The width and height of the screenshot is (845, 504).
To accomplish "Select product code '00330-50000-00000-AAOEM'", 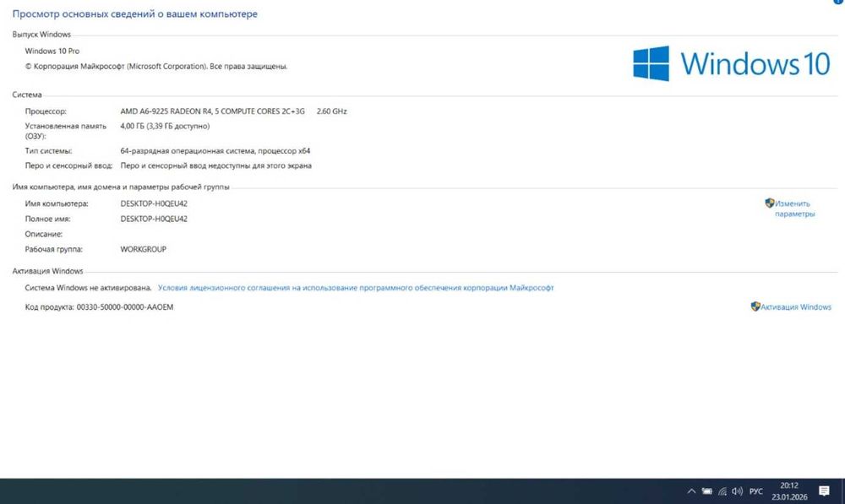I will (125, 307).
